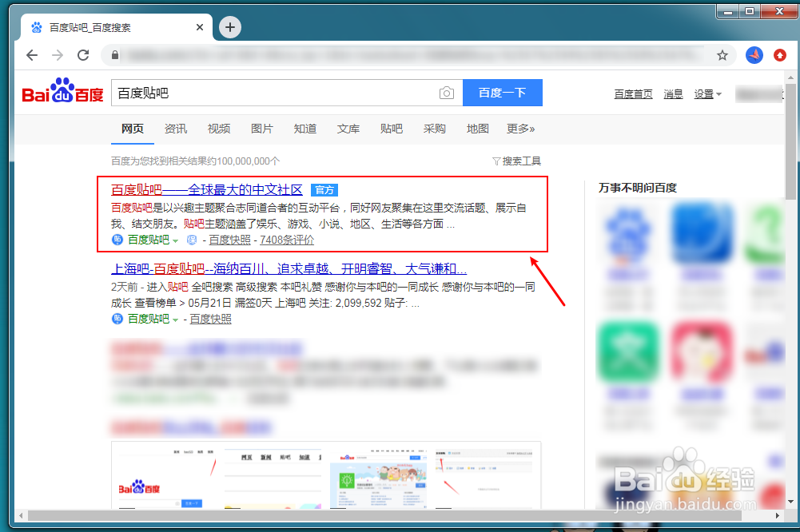
Task: Click 贴 icon under first result
Action: pos(117,240)
